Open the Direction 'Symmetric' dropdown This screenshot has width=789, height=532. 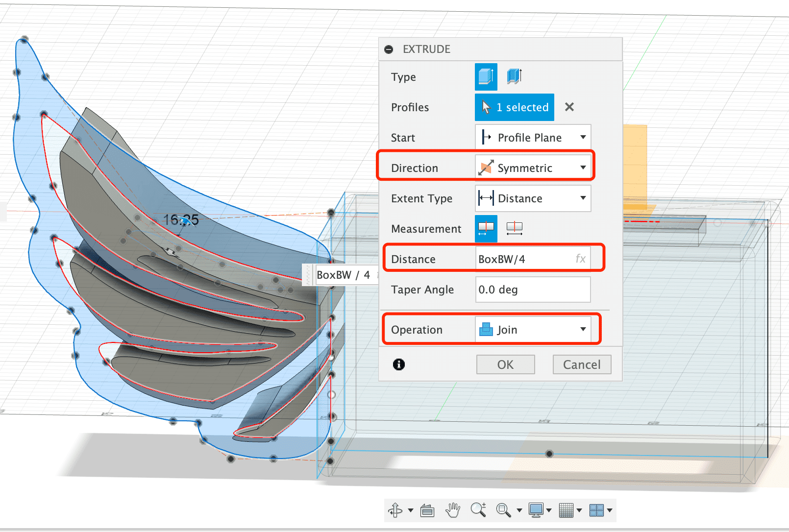[533, 168]
